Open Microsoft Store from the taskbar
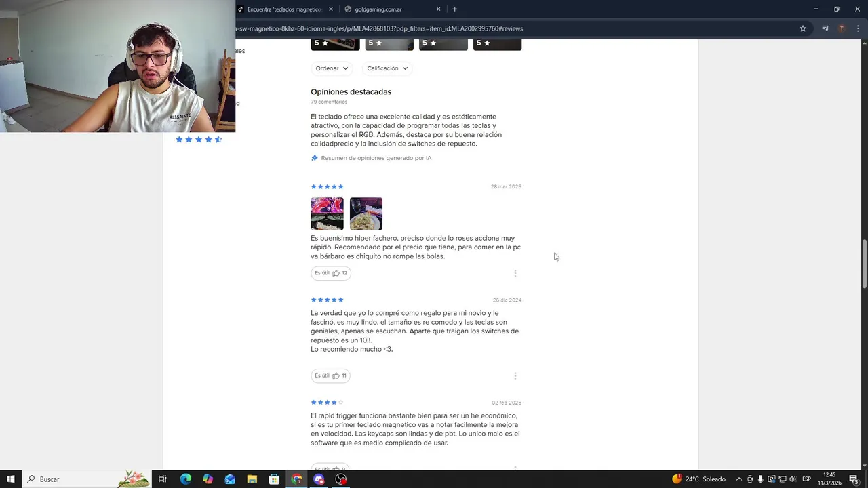 (x=274, y=479)
